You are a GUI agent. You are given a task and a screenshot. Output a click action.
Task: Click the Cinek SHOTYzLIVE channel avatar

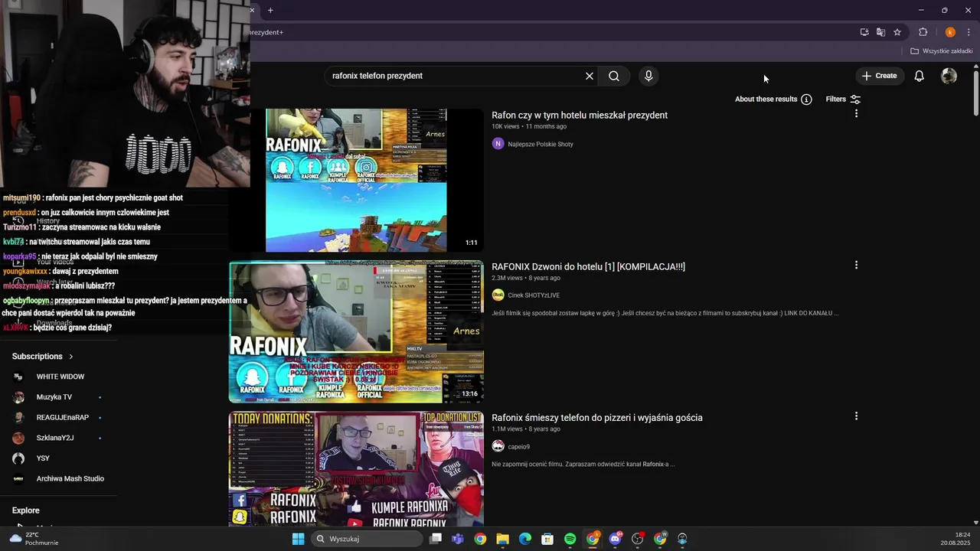498,295
